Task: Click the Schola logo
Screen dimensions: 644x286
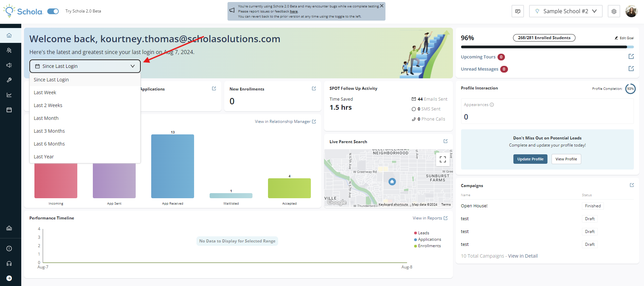Action: click(23, 11)
